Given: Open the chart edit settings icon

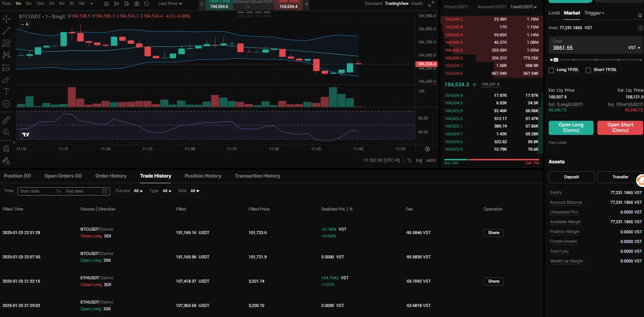Looking at the screenshot, I should pos(127,4).
